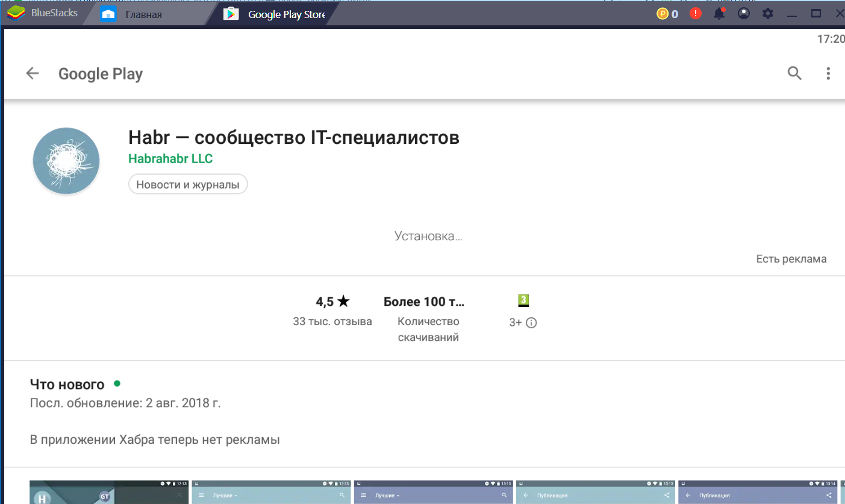Viewport: 845px width, 504px height.
Task: Click the Количество скачиваний label
Action: click(x=428, y=329)
